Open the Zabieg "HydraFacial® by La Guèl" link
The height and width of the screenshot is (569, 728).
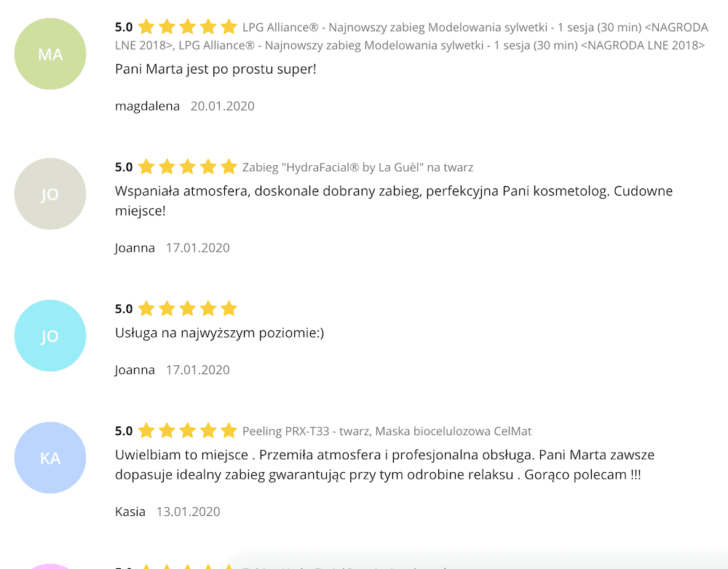(357, 167)
